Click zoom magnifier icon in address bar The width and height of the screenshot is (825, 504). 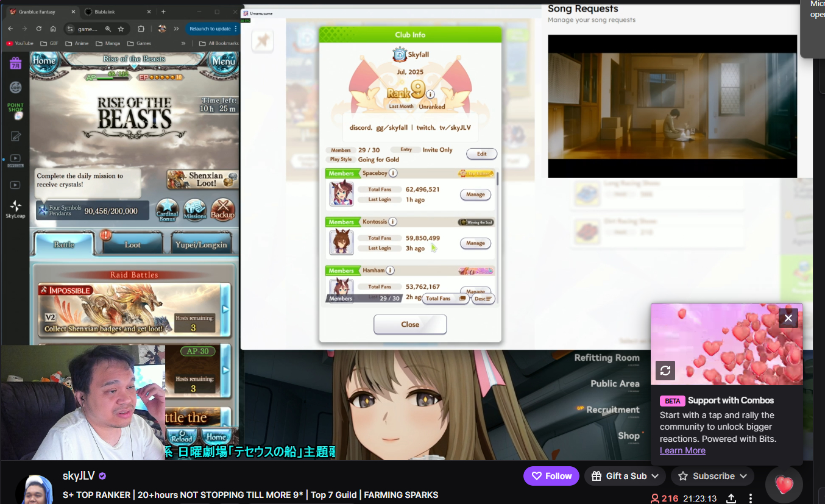[108, 29]
